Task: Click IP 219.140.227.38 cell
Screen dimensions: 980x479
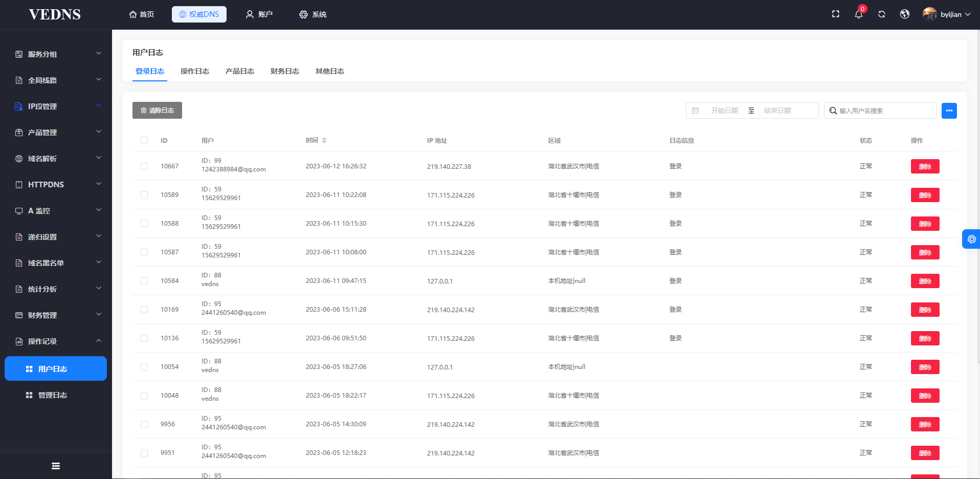Action: [449, 166]
